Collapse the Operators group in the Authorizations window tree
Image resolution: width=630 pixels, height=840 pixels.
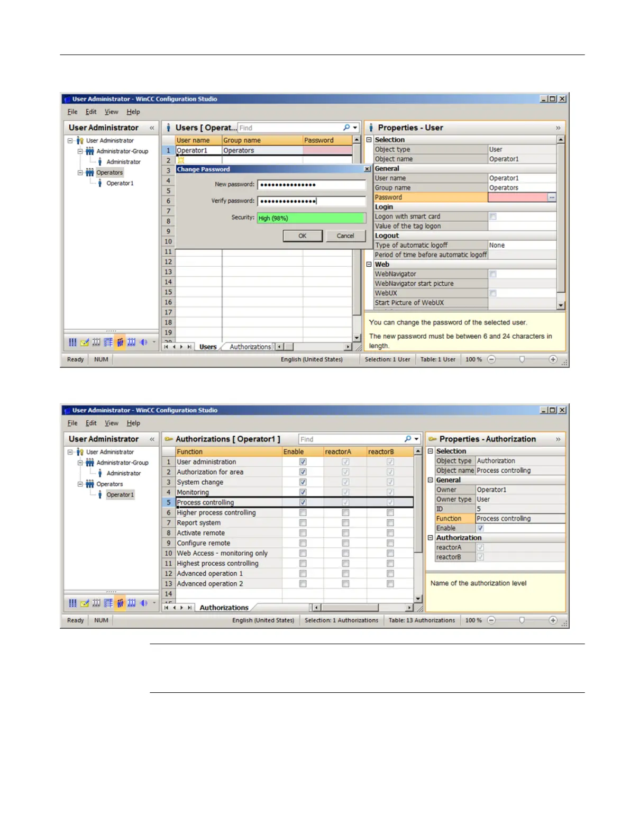[x=80, y=484]
